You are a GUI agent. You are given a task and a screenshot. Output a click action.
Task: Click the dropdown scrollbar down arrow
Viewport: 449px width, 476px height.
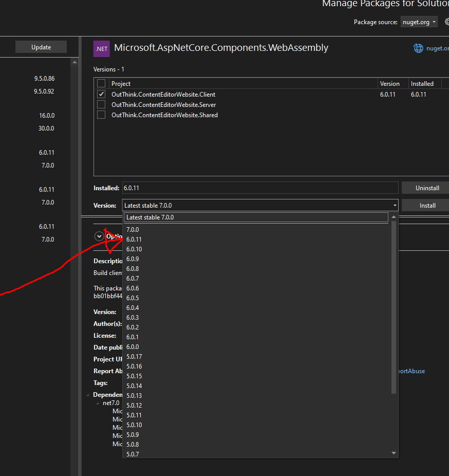(x=394, y=453)
